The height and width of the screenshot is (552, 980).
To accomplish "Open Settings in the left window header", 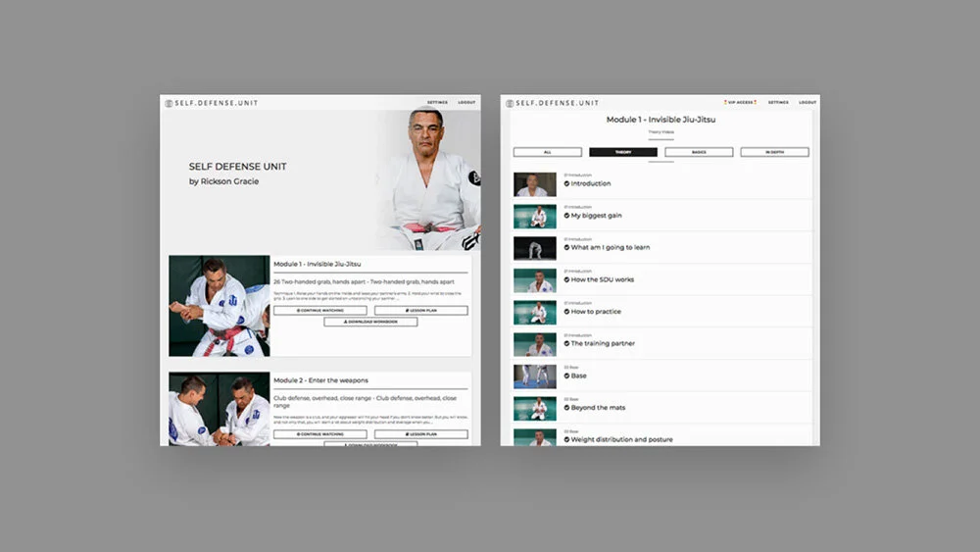I will [437, 103].
